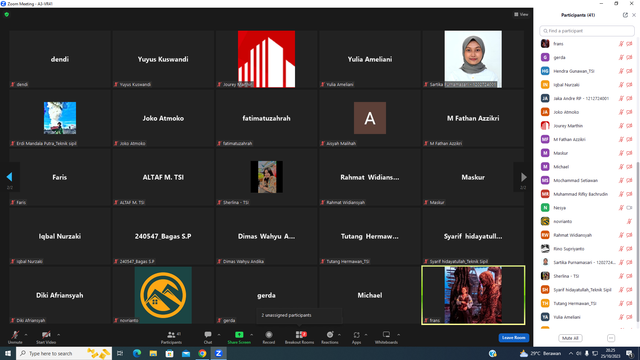Select the highlighted frans video tile

(473, 295)
